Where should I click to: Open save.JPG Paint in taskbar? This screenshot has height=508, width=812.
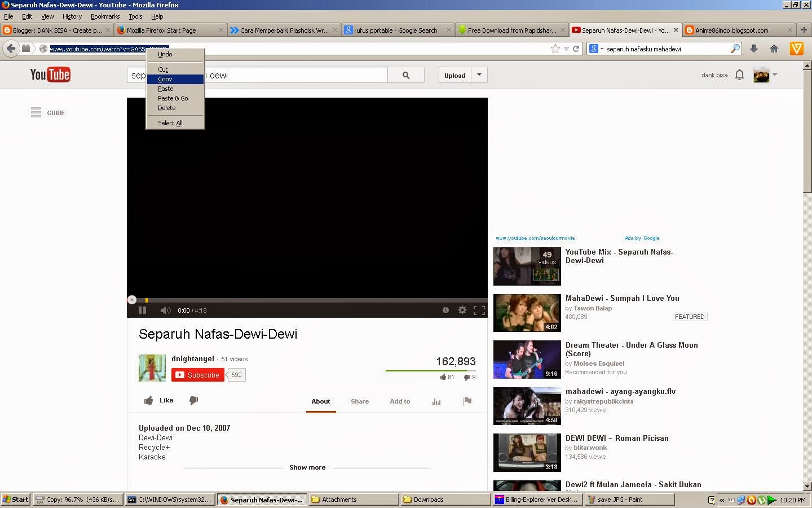point(630,500)
